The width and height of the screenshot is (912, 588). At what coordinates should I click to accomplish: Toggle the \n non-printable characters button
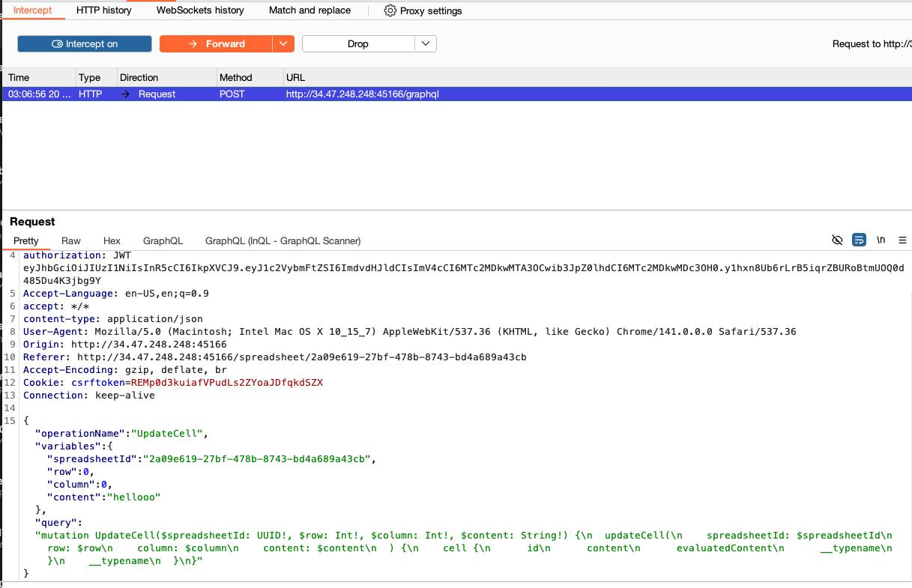(x=881, y=240)
